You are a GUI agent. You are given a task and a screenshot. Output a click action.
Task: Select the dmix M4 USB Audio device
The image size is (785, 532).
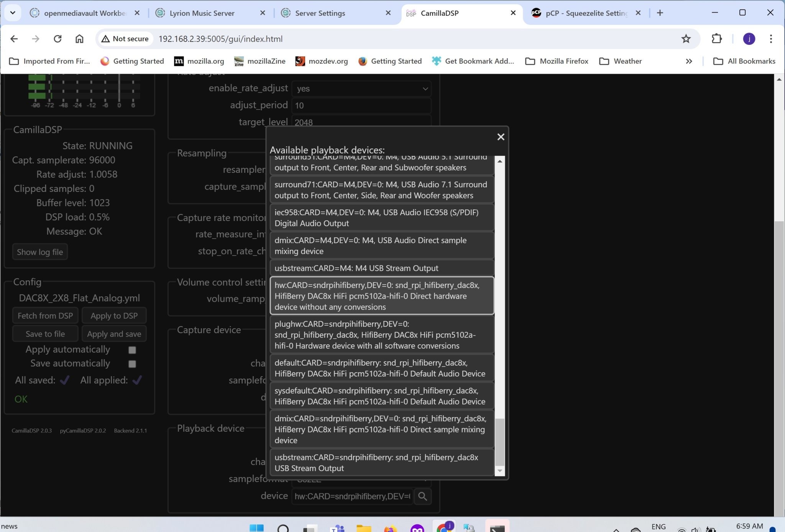pyautogui.click(x=382, y=246)
